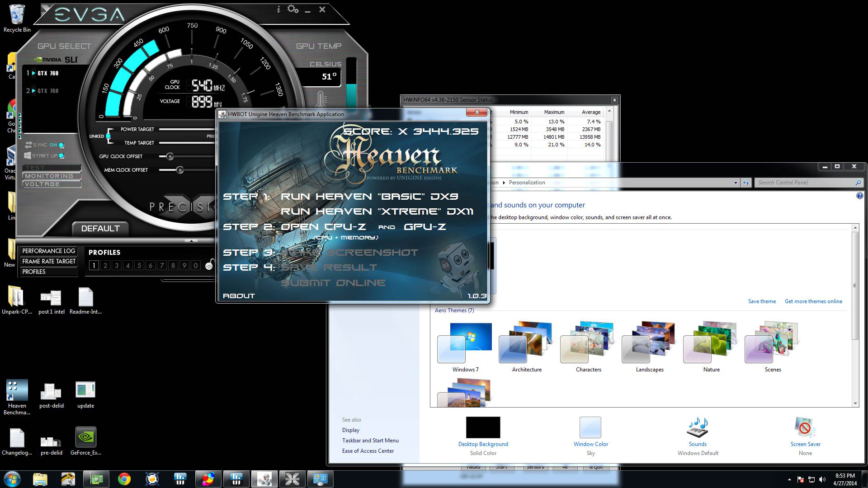Open Windows Explorer from the taskbar
This screenshot has height=488, width=868.
coord(40,479)
